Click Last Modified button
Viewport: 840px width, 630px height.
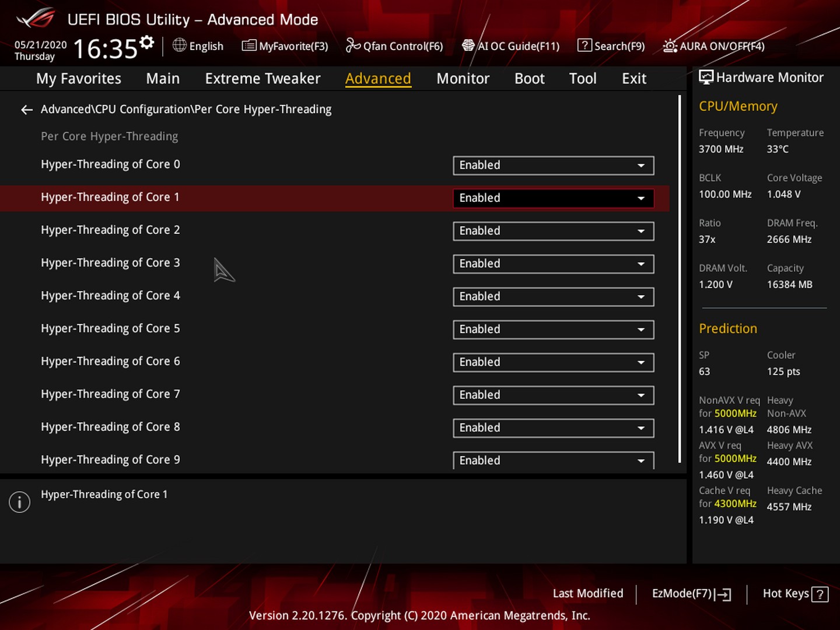coord(588,593)
